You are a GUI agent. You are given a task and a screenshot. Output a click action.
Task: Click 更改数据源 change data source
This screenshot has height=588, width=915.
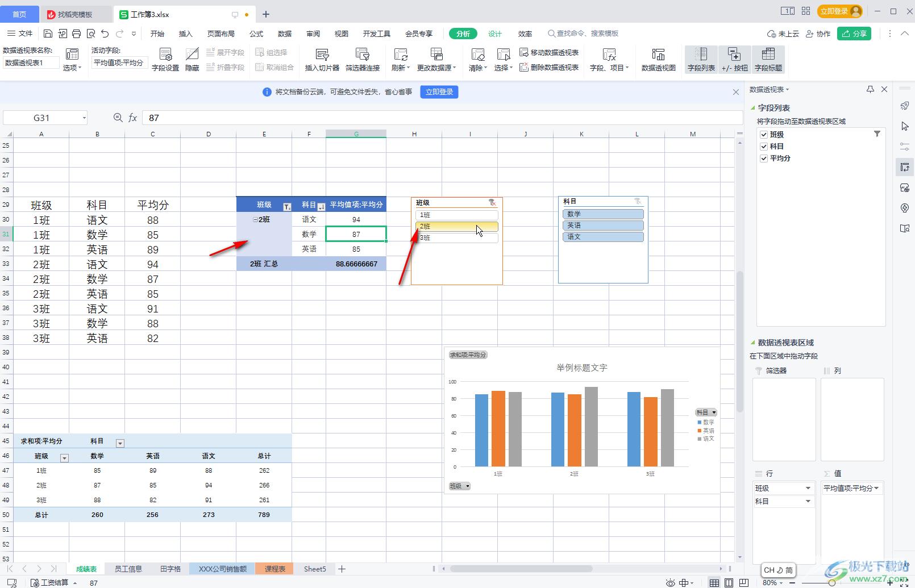[436, 60]
